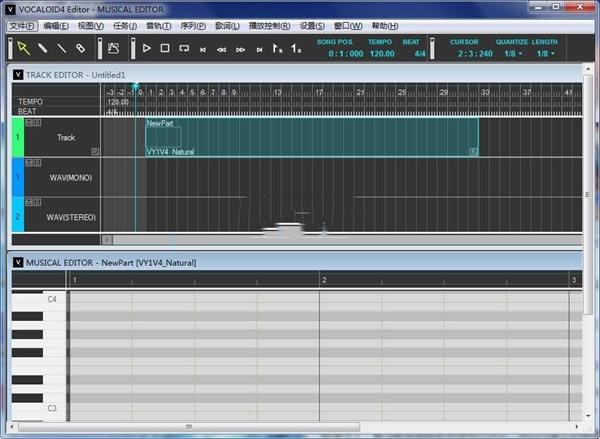Click the track editor left scroll arrow
Image resolution: width=600 pixels, height=439 pixels.
pyautogui.click(x=107, y=240)
